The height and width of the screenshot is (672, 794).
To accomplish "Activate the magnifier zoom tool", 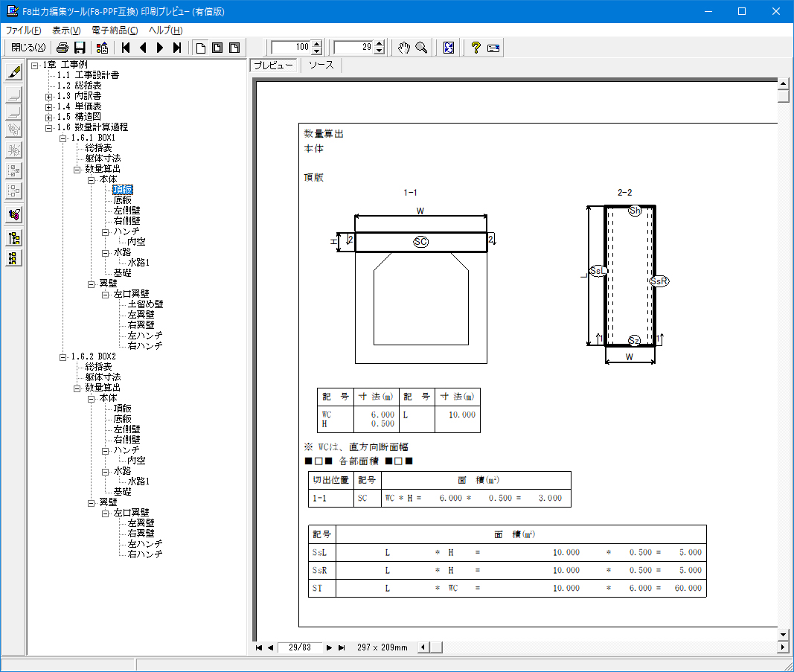I will point(420,48).
